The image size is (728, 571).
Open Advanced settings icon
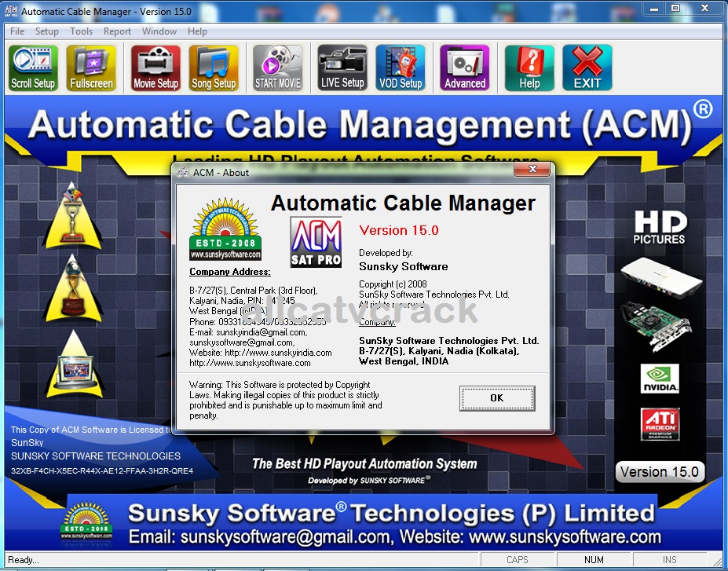coord(464,67)
